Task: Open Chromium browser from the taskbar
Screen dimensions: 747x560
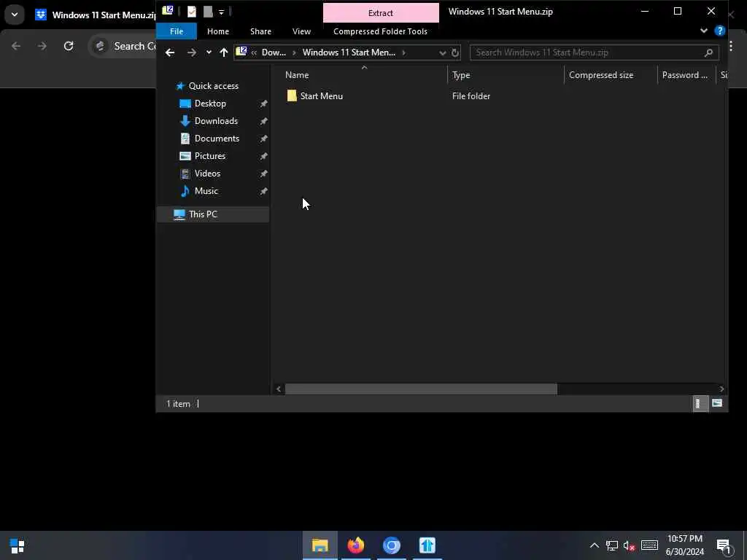Action: (392, 545)
